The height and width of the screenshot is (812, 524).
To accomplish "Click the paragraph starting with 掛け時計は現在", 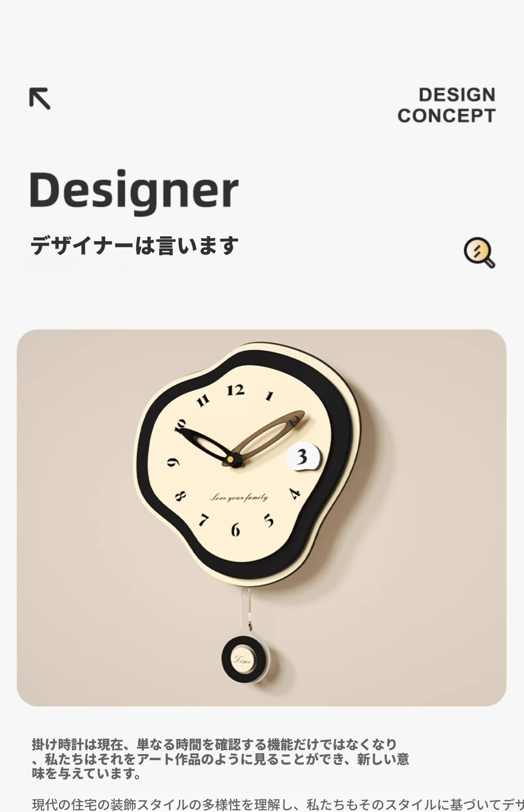I will pos(220,759).
